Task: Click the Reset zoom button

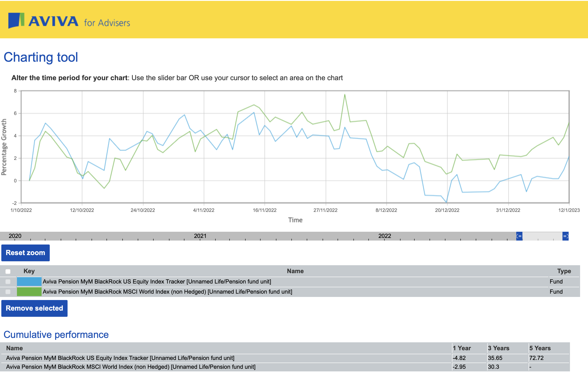Action: coord(26,253)
